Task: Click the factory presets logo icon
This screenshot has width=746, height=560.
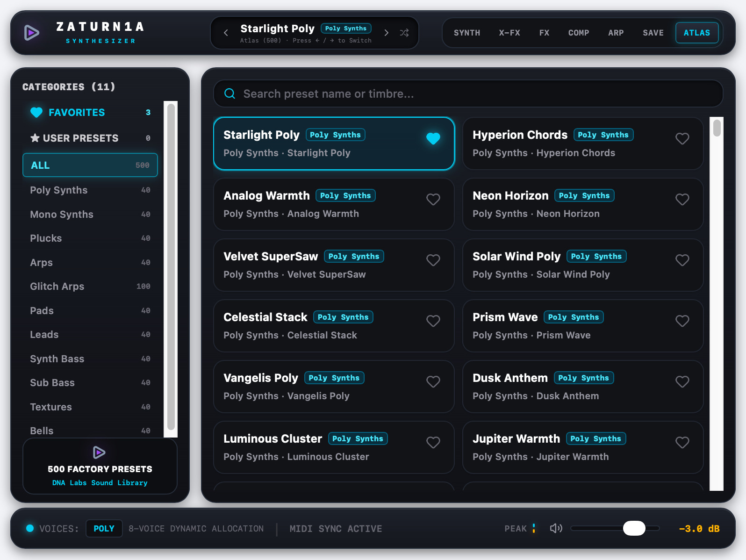Action: (100, 452)
